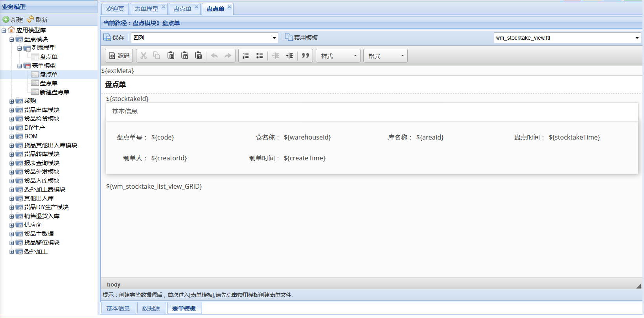Image resolution: width=644 pixels, height=318 pixels.
Task: Expand the 供应商 tree node
Action: coord(11,225)
